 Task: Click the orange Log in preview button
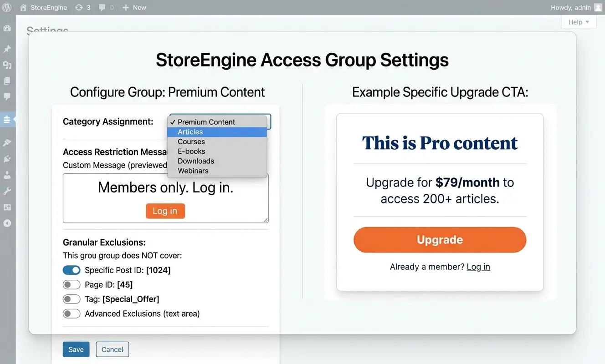point(165,211)
